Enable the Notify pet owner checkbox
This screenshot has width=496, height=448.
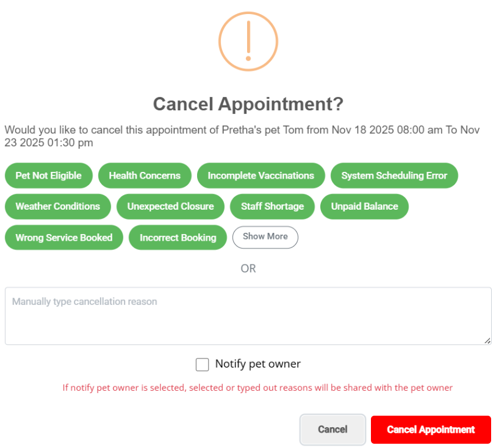(202, 364)
